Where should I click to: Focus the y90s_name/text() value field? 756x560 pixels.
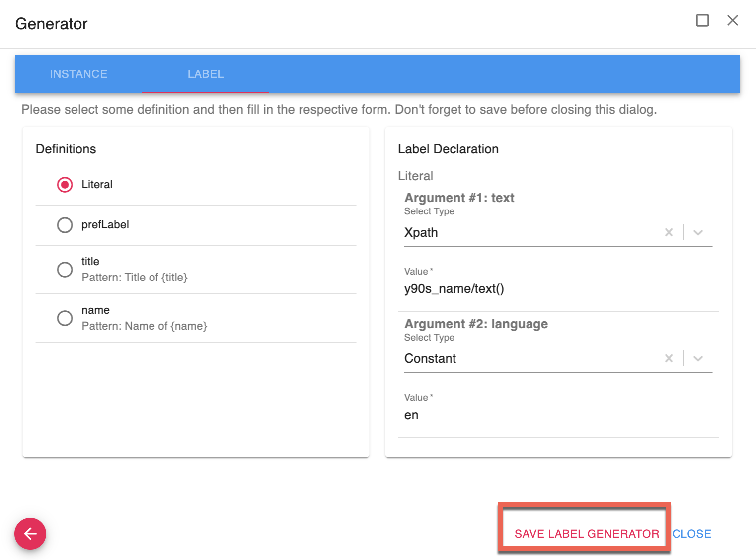(557, 289)
